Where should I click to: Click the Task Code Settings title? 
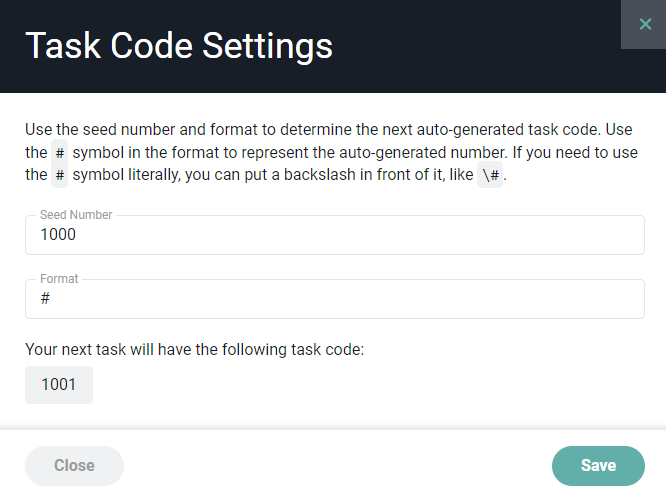(x=179, y=46)
